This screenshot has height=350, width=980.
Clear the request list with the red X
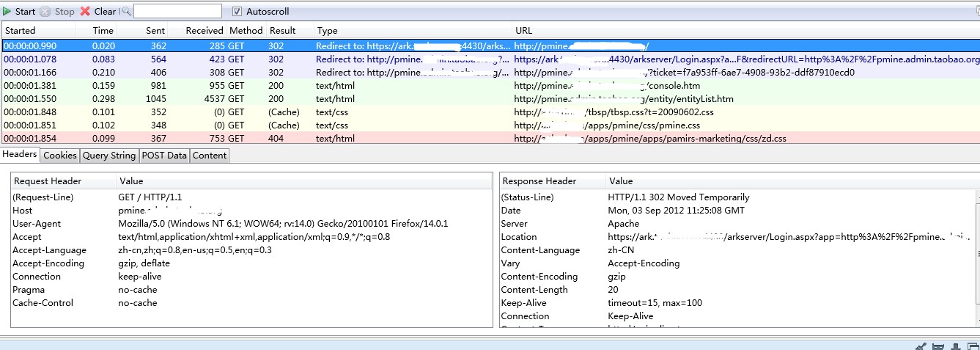point(85,11)
